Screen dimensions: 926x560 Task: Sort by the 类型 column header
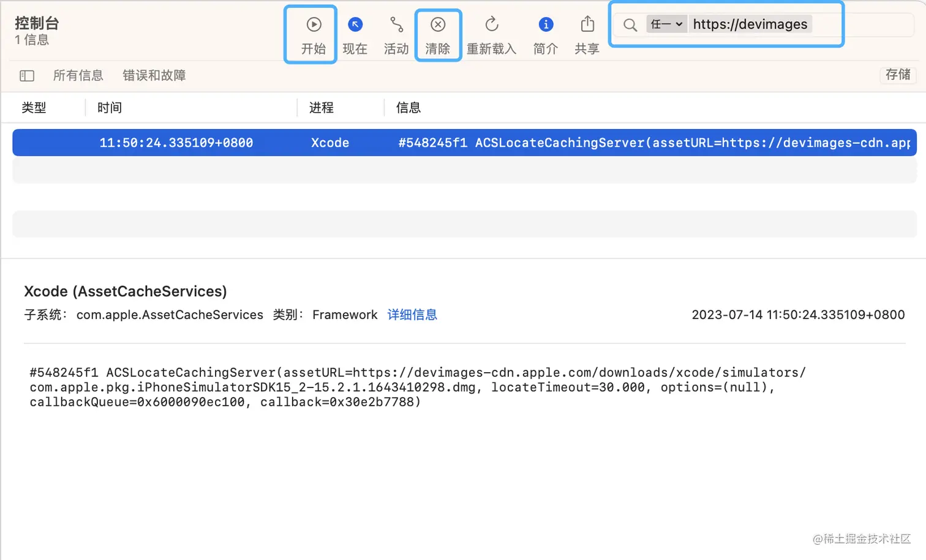pos(34,108)
